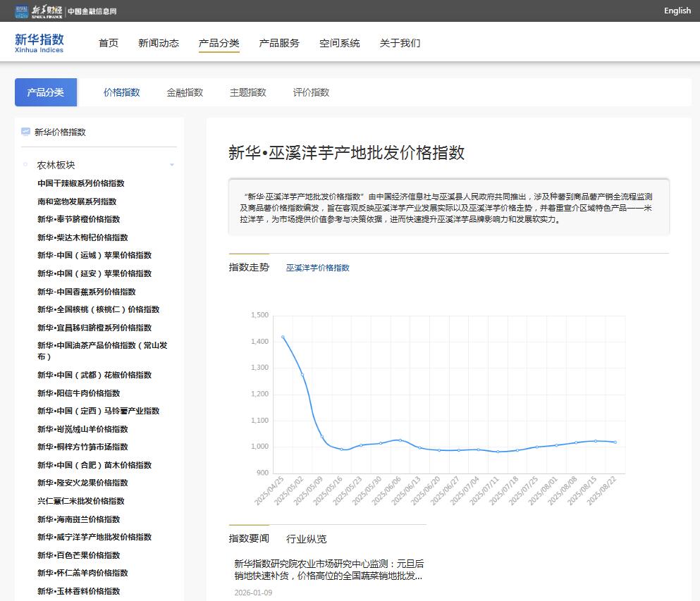This screenshot has height=601, width=700.
Task: Click the icon beside 新华价格指数 heading
Action: pyautogui.click(x=26, y=132)
